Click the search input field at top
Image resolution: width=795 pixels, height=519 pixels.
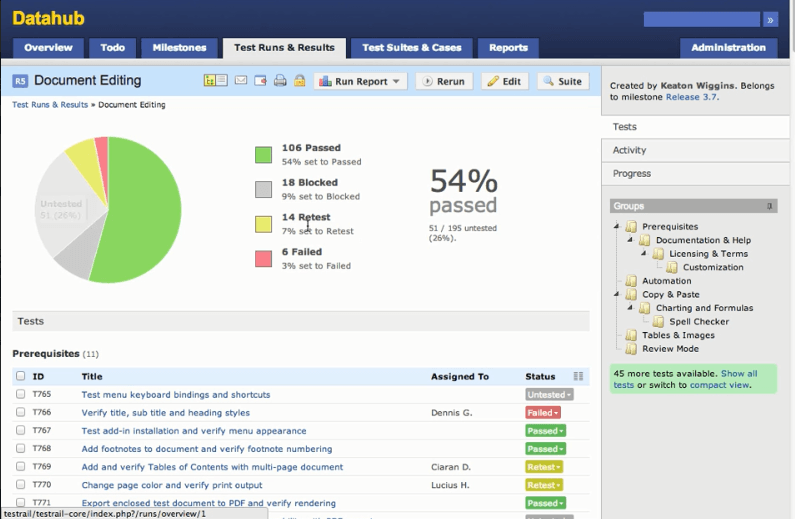click(x=702, y=19)
